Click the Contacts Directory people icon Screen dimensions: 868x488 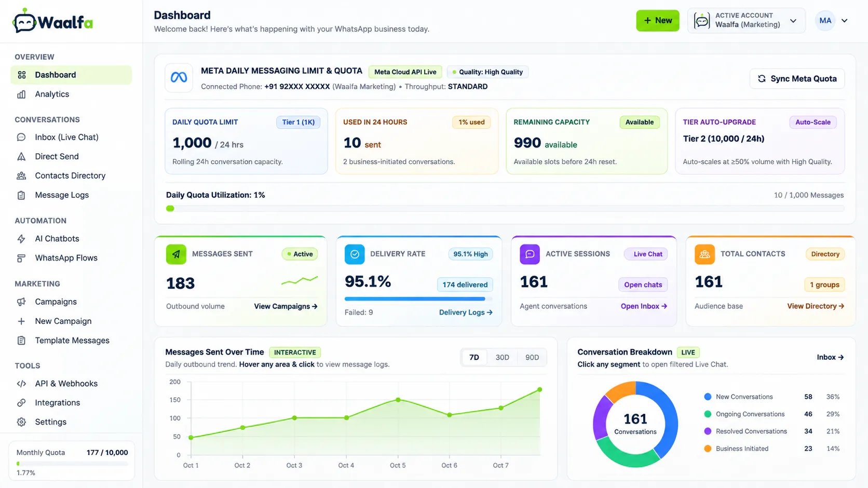[21, 175]
